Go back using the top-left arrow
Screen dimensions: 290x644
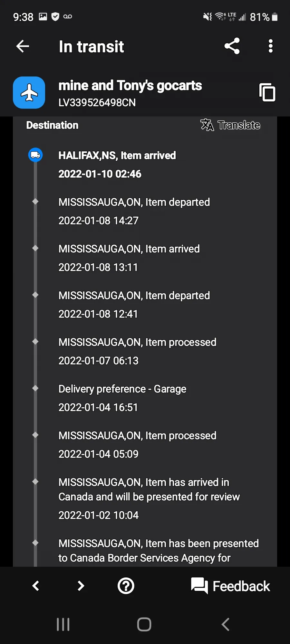(23, 46)
